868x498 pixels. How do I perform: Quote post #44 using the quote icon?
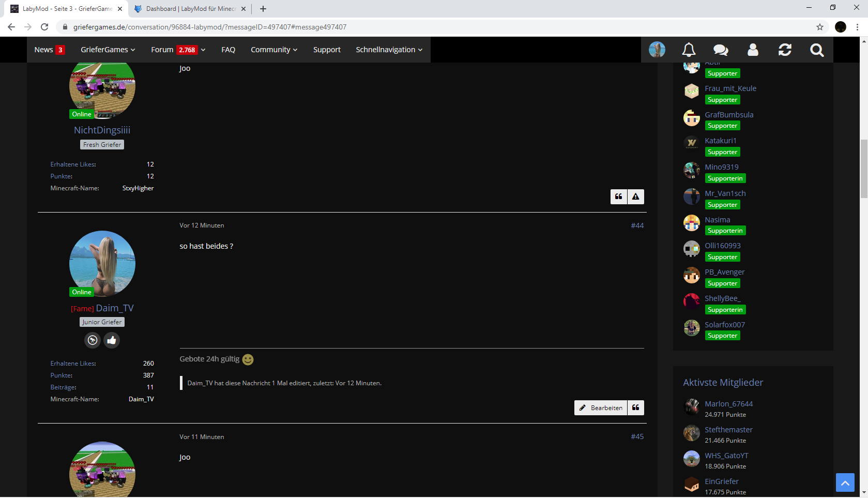[x=635, y=408]
